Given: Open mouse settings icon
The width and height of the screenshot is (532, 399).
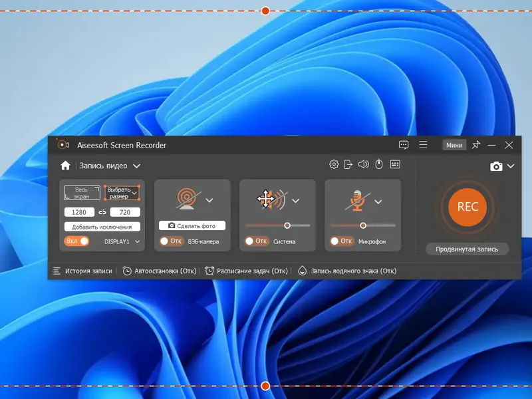Looking at the screenshot, I should [x=378, y=164].
